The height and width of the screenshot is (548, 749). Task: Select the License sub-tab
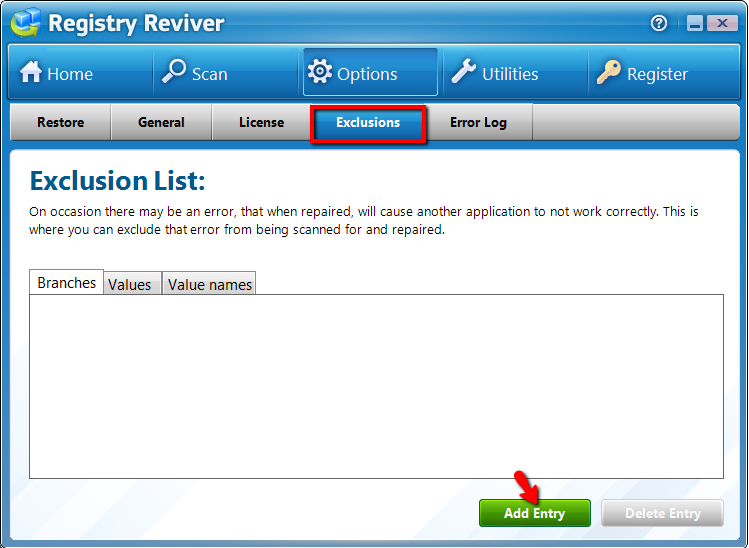(x=261, y=123)
